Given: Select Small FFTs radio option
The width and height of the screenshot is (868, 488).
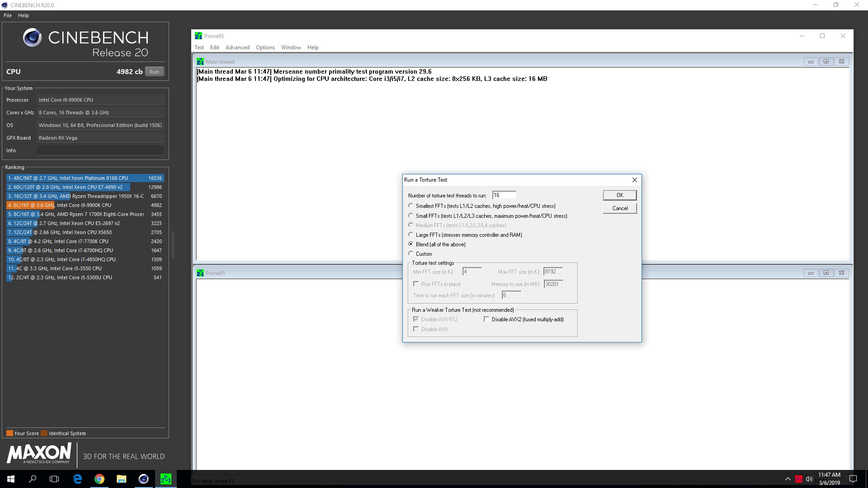Looking at the screenshot, I should 410,216.
